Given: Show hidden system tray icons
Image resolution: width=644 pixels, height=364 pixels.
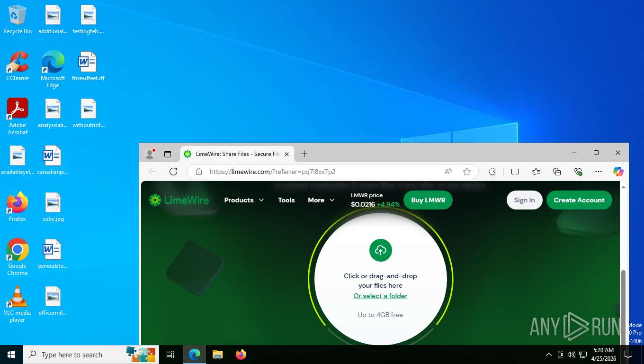Looking at the screenshot, I should (x=549, y=355).
